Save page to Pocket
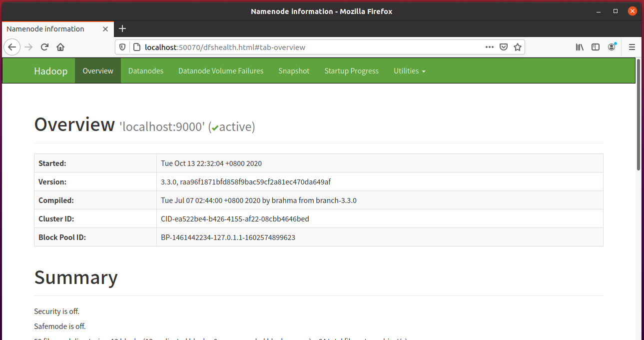Viewport: 644px width, 340px height. (x=504, y=47)
